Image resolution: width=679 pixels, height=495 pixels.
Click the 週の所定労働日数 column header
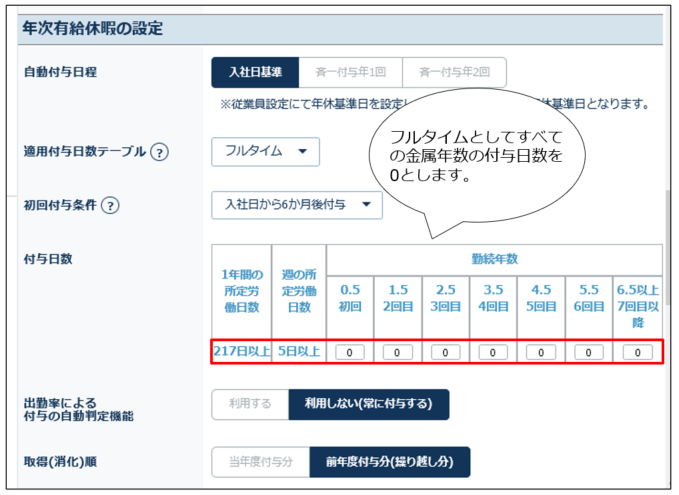coord(299,291)
